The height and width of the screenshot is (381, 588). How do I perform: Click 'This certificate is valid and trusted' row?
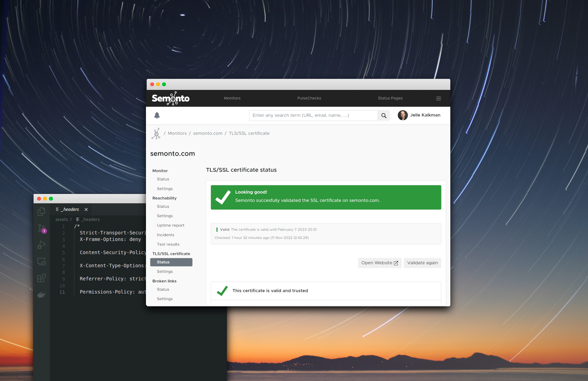[x=326, y=291]
